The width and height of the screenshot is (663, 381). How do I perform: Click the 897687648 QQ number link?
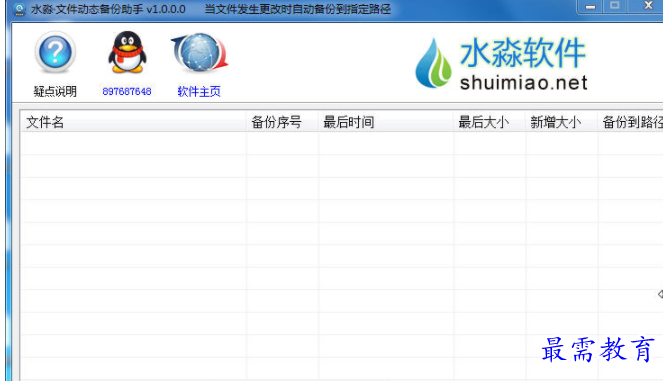[x=127, y=91]
